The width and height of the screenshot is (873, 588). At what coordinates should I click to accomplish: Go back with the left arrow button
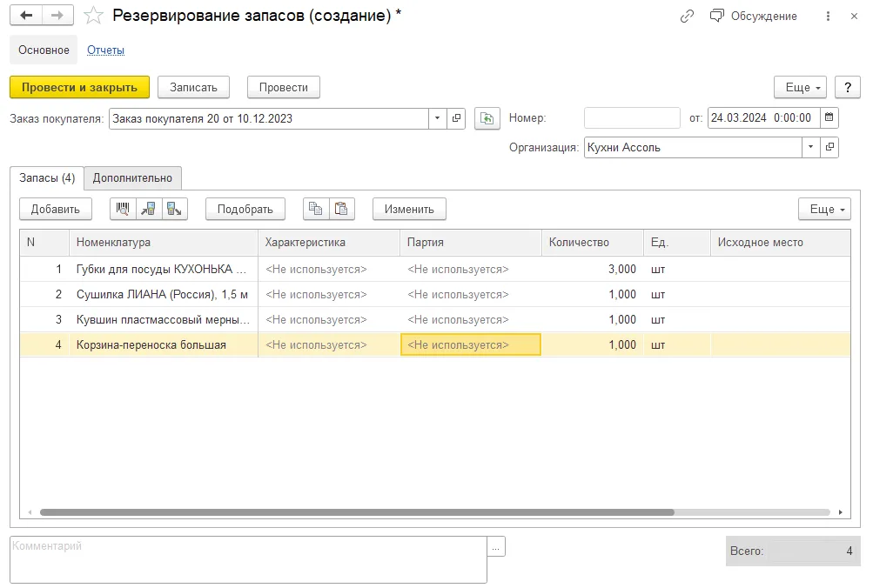25,16
